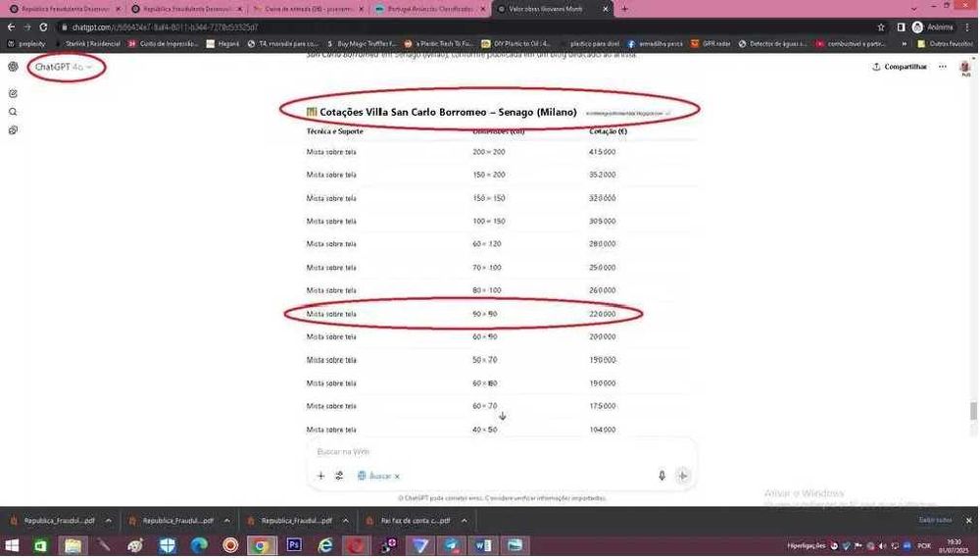Click the Cotação (€) column header

(608, 132)
